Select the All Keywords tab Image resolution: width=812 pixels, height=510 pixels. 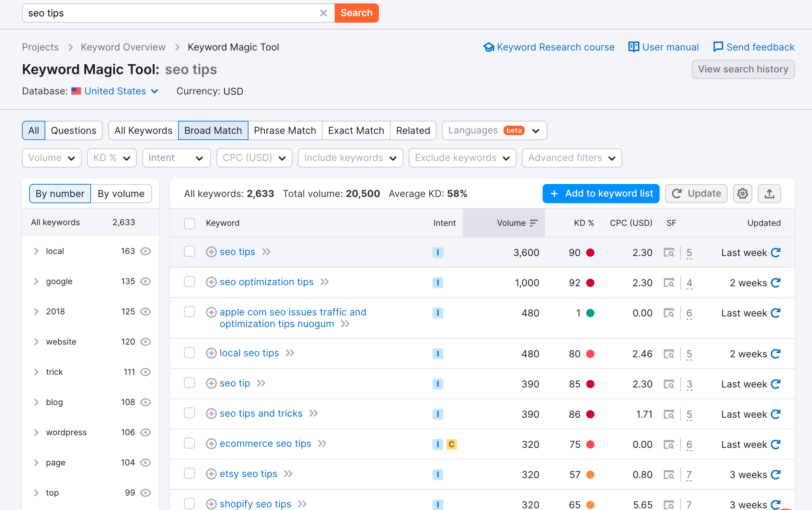tap(143, 130)
